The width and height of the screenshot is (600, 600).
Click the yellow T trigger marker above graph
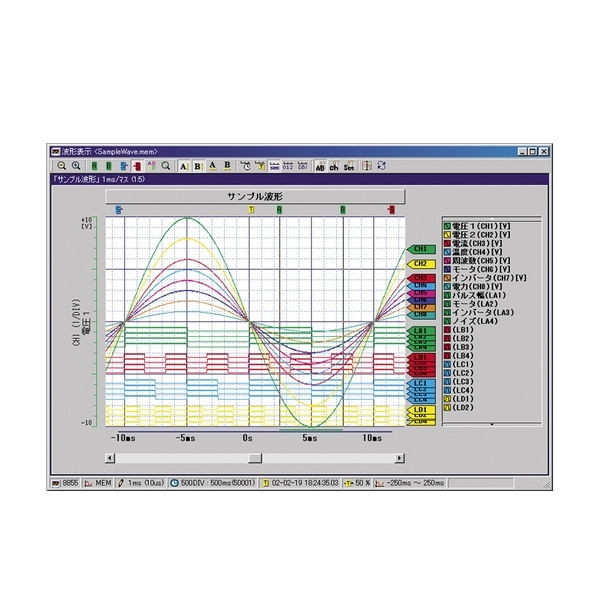click(252, 210)
